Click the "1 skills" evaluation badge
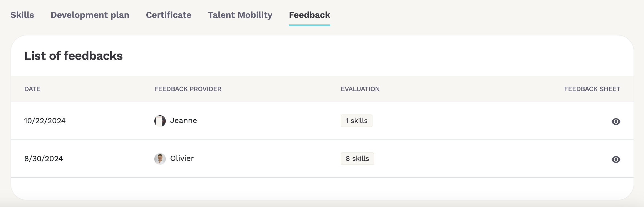644x207 pixels. pos(356,121)
